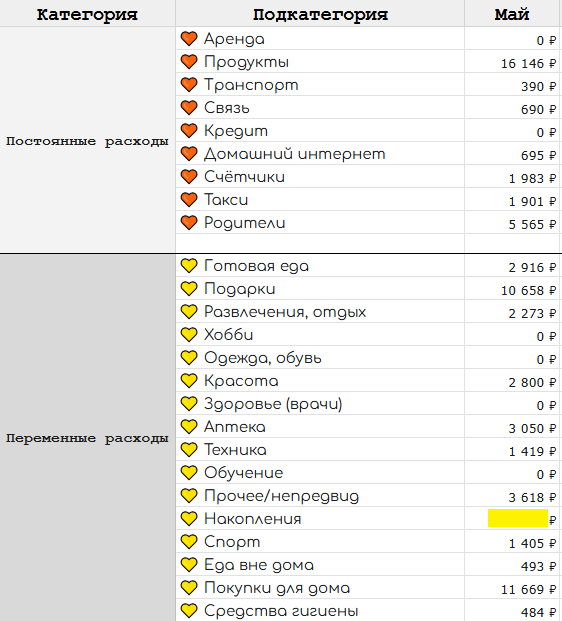This screenshot has width=562, height=621.
Task: Click the yellow heart beside Готовая еда
Action: click(189, 266)
